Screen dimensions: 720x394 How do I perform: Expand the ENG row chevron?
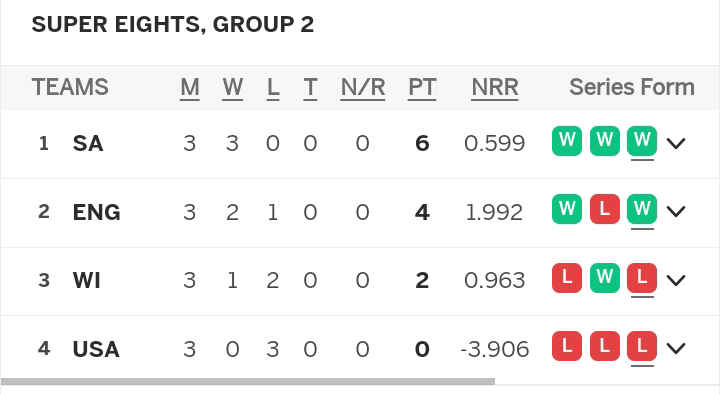click(676, 211)
